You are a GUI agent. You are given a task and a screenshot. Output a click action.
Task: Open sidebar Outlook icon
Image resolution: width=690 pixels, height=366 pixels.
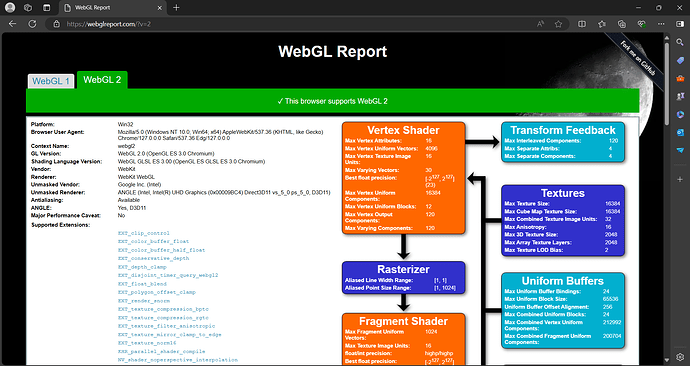tap(680, 132)
